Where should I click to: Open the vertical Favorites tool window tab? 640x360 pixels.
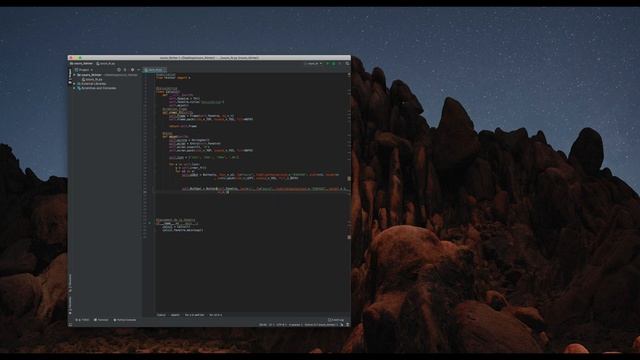coord(70,304)
